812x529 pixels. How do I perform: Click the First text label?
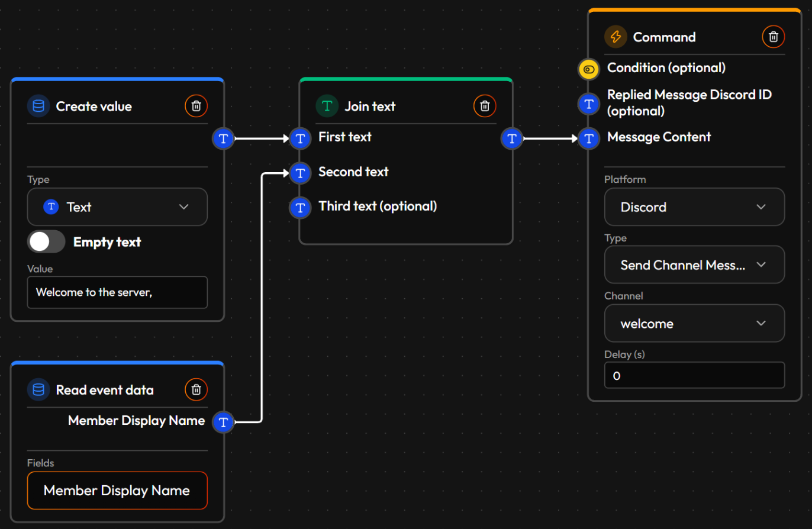(345, 137)
